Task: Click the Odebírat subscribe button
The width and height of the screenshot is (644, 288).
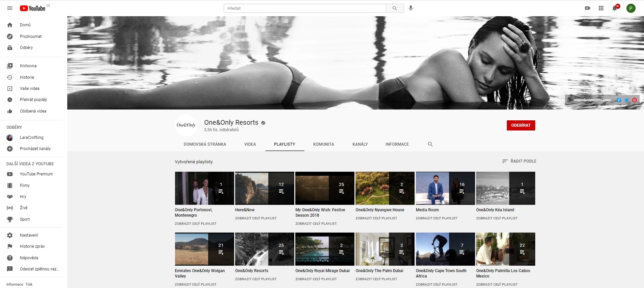Action: pos(521,125)
